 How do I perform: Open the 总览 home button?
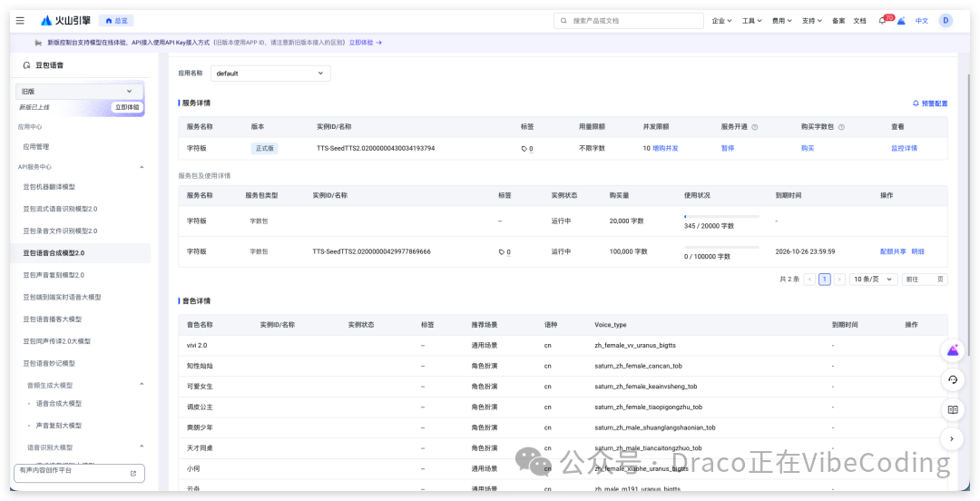pos(116,21)
